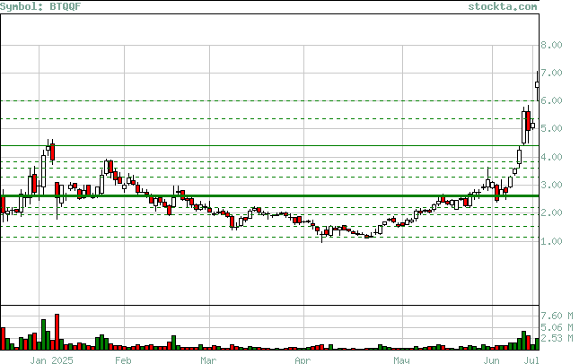Click the 'Jan 2025' date label
The height and width of the screenshot is (364, 588).
coord(52,360)
